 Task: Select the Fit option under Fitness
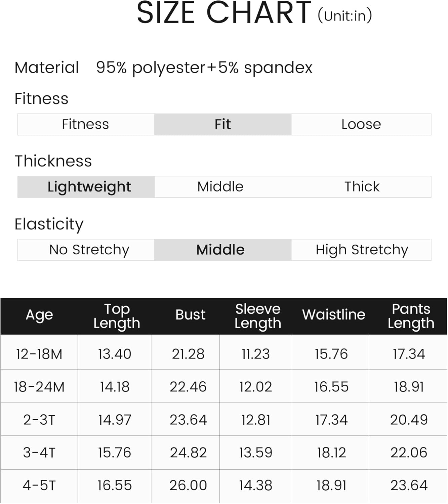pos(222,124)
